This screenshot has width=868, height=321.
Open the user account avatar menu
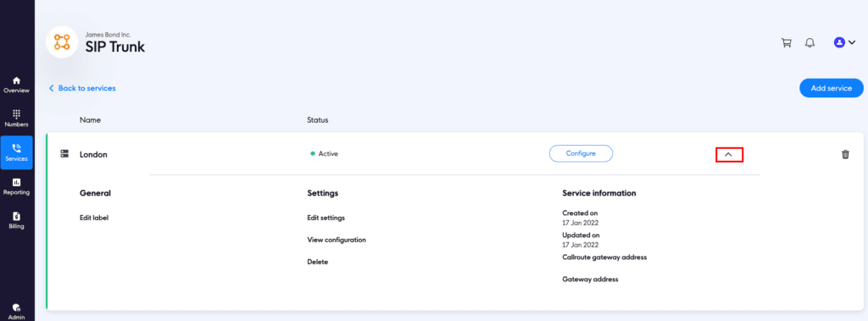845,42
